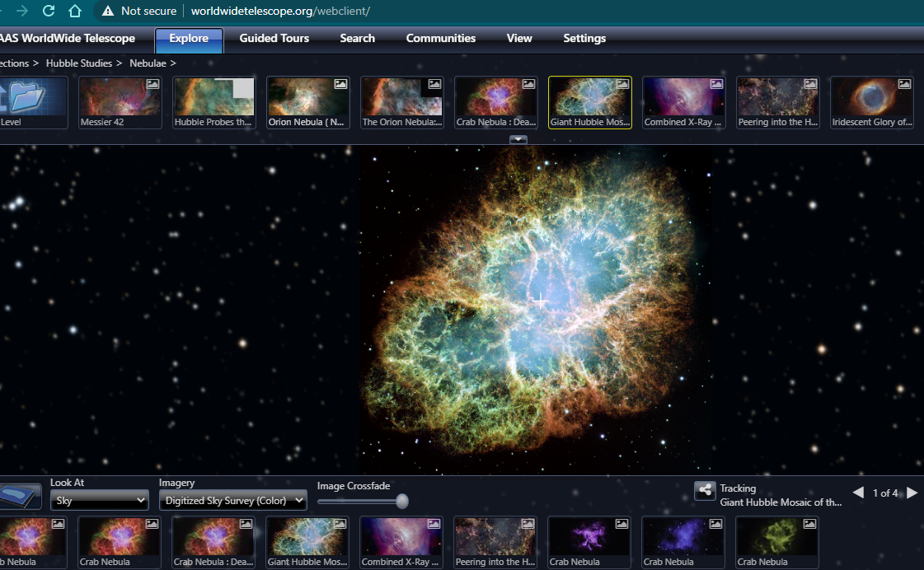Viewport: 924px width, 570px height.
Task: Select Peering into the H... in Nebulae collection row
Action: tap(778, 102)
